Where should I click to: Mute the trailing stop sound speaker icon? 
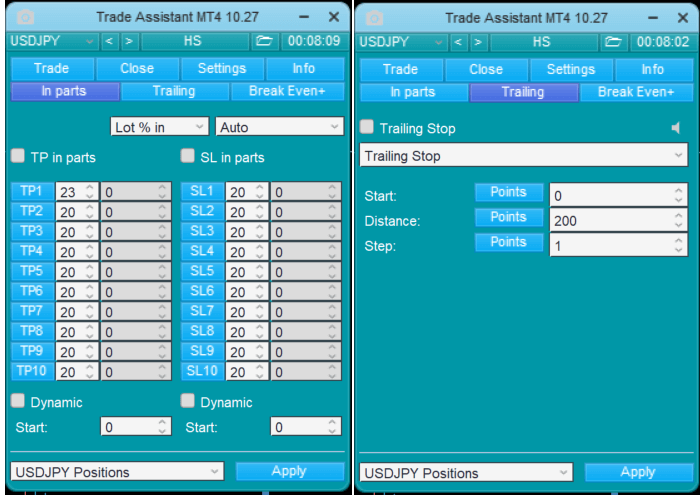click(677, 128)
